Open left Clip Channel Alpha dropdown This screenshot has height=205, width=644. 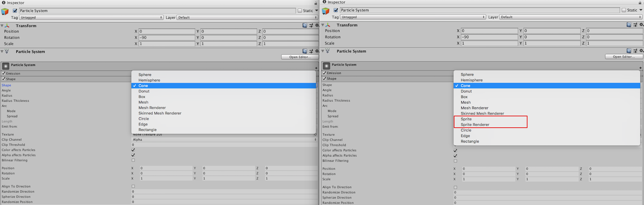(224, 140)
